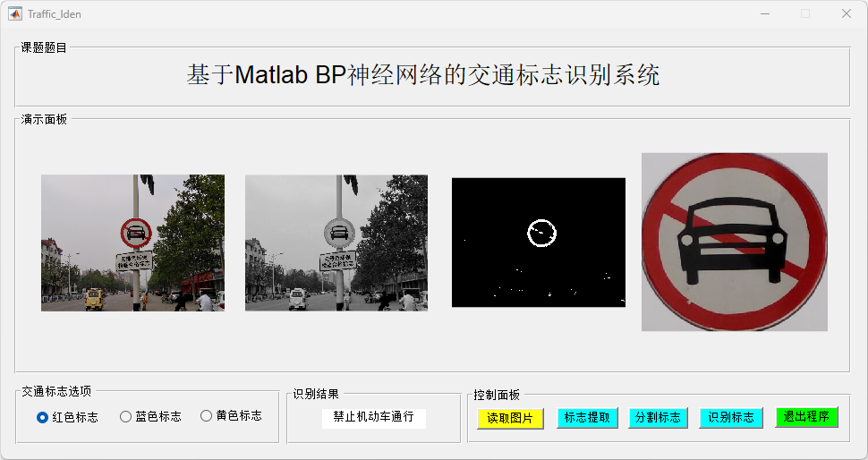Click the yellow 读取图片 button
This screenshot has height=460, width=868.
click(510, 419)
